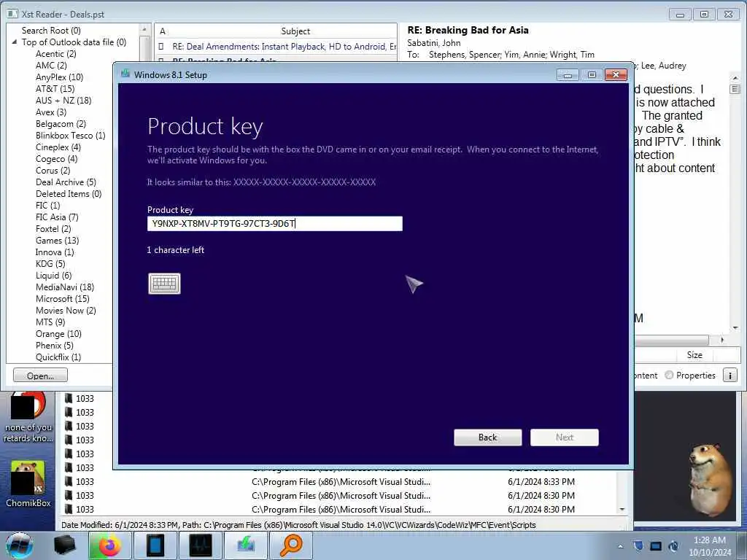
Task: Select Orange (10) folder
Action: (x=58, y=334)
